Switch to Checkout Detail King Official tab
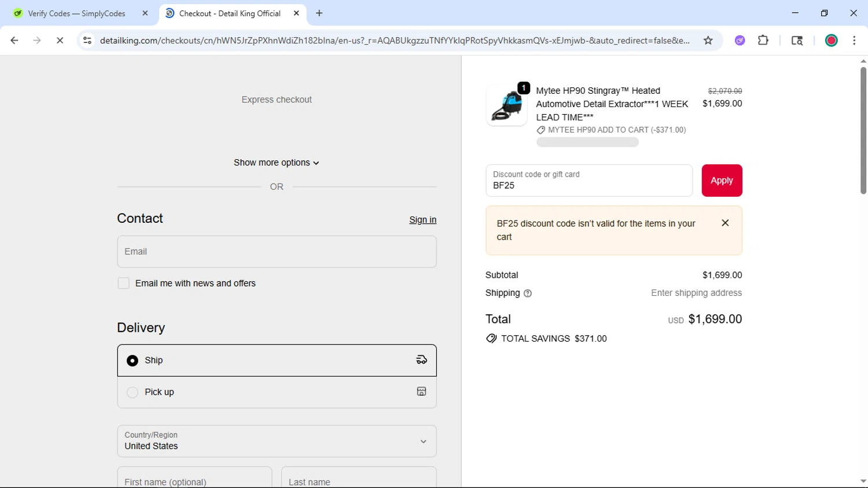The height and width of the screenshot is (488, 868). pyautogui.click(x=230, y=13)
